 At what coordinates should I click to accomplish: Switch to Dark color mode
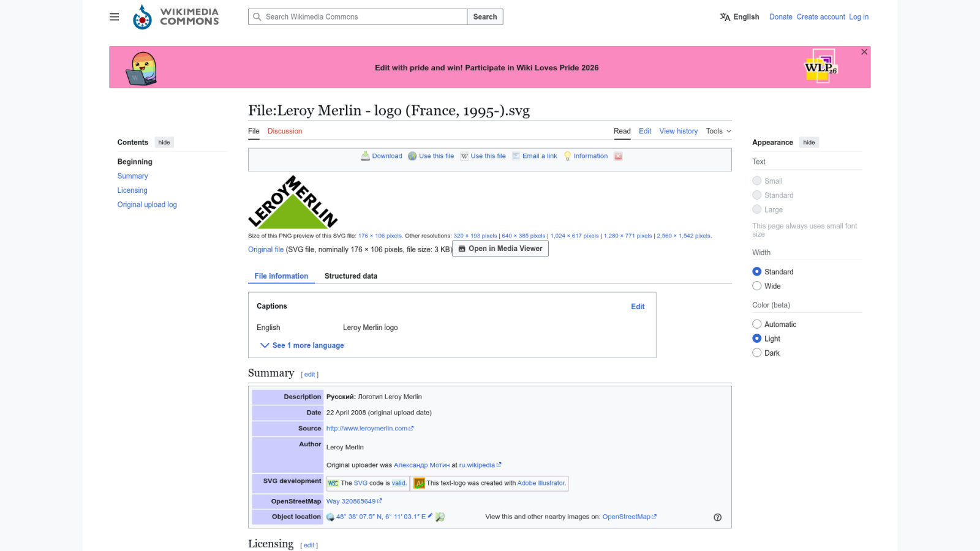pyautogui.click(x=756, y=353)
